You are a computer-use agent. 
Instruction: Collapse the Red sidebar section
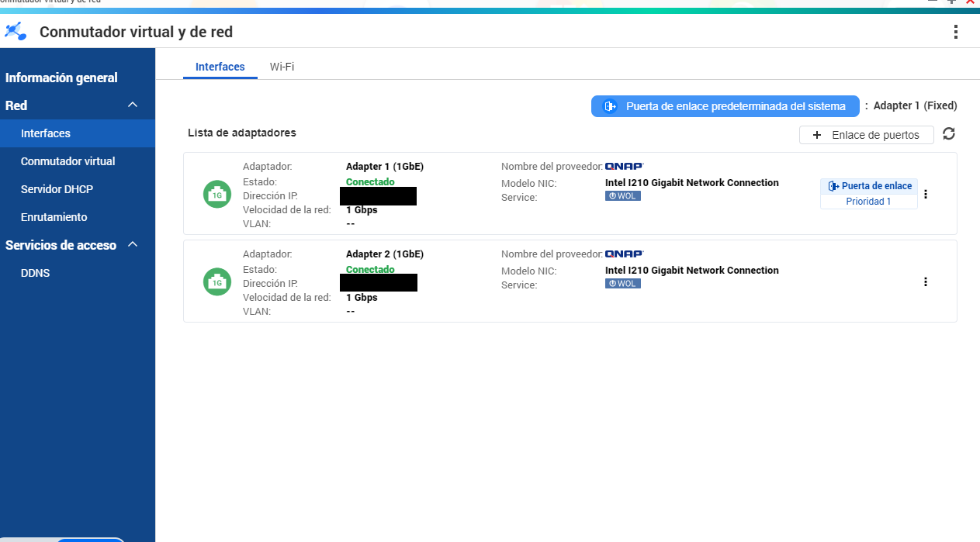(x=133, y=105)
